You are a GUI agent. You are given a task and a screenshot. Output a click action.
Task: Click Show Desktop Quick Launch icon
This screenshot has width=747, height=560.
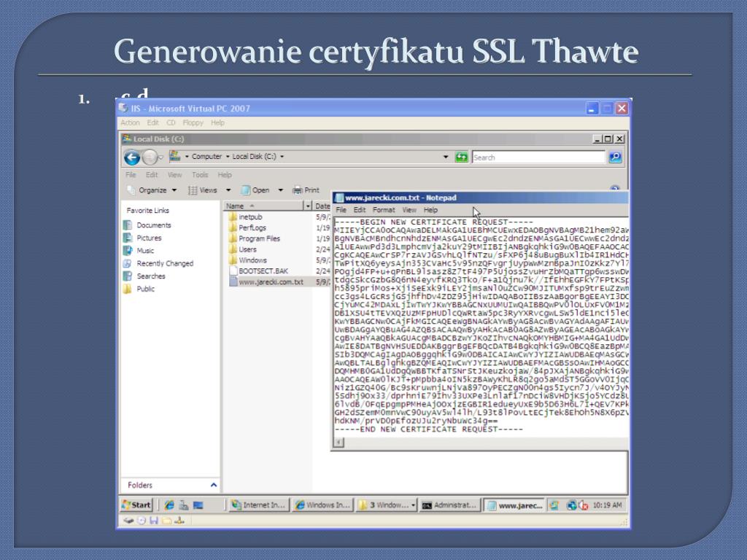pyautogui.click(x=198, y=505)
